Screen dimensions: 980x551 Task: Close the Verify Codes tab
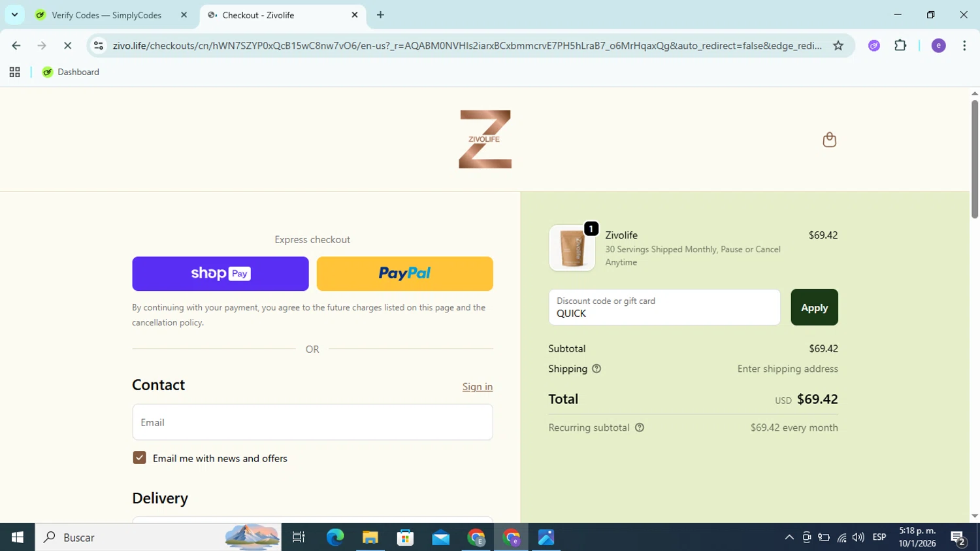coord(184,15)
